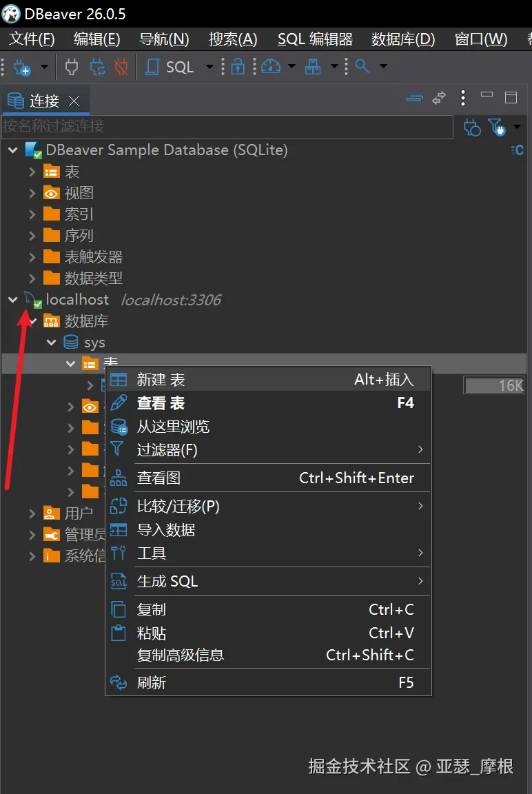This screenshot has width=532, height=794.
Task: Click the 用户 folder person icon
Action: [51, 513]
